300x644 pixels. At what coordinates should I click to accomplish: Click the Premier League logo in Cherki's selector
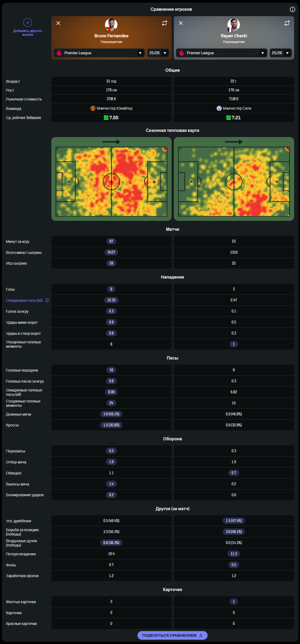coord(182,53)
